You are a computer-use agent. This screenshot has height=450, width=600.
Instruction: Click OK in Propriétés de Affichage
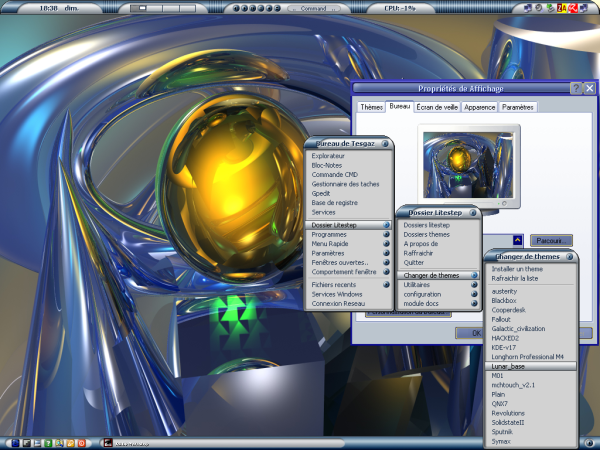click(x=476, y=333)
